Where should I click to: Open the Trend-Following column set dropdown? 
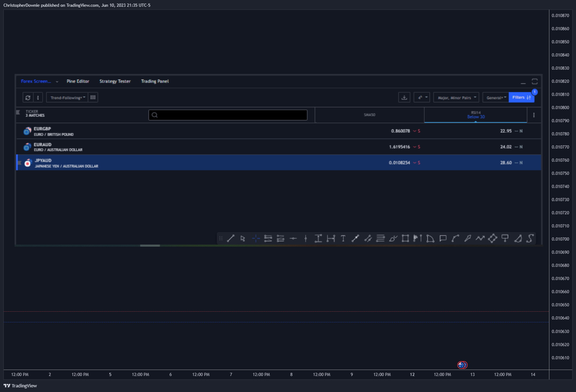click(68, 97)
